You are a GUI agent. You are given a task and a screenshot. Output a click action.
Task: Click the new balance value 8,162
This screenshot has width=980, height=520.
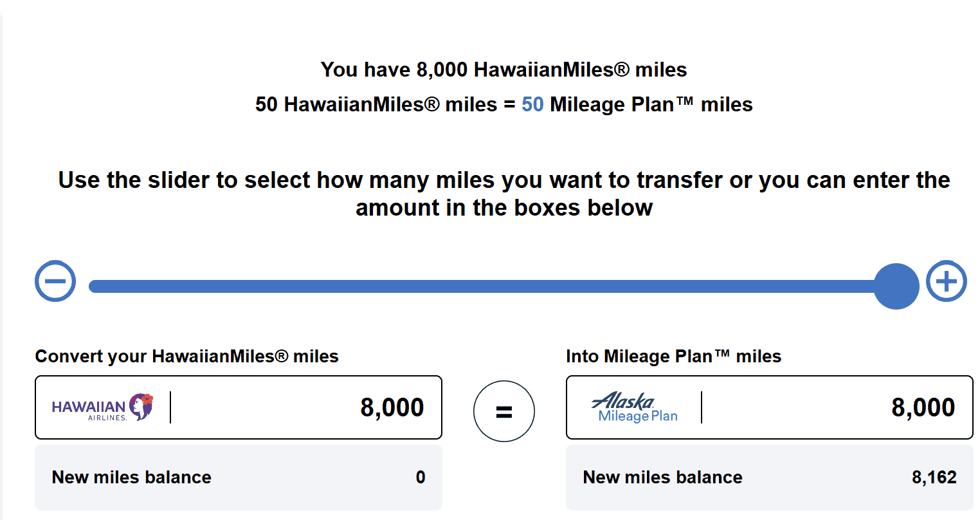pyautogui.click(x=934, y=478)
